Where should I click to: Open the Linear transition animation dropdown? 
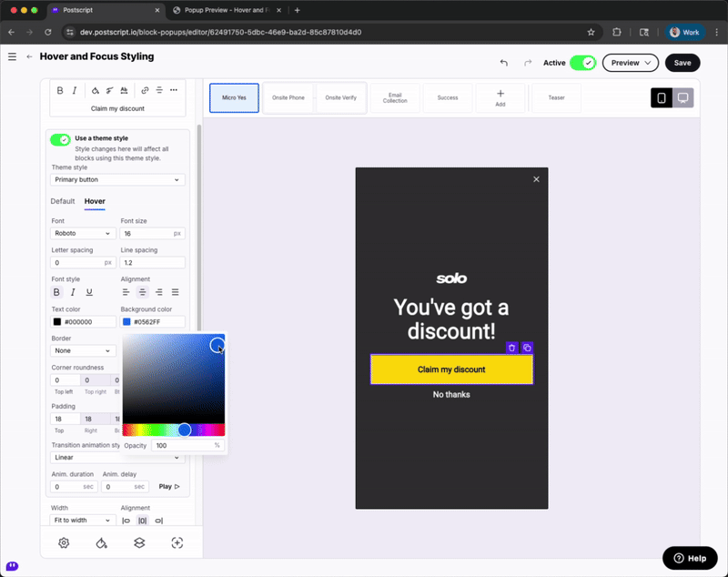117,458
